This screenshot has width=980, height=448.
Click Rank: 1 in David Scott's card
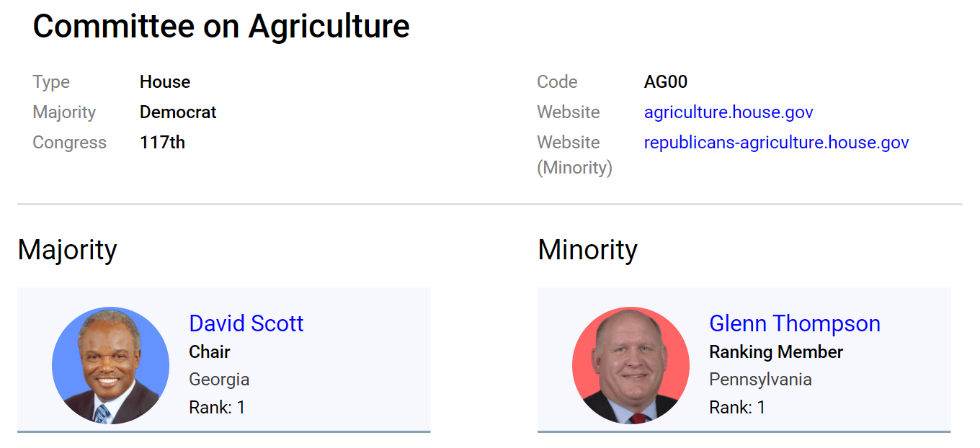click(x=217, y=408)
